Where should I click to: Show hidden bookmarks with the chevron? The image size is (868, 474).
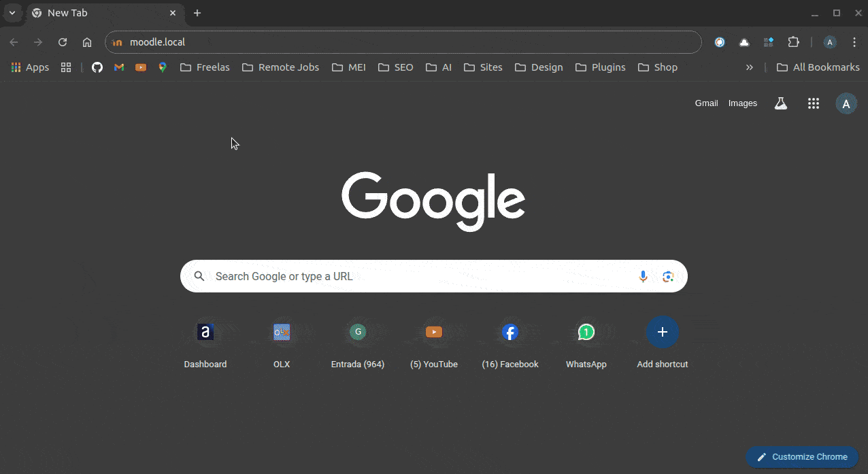coord(749,67)
